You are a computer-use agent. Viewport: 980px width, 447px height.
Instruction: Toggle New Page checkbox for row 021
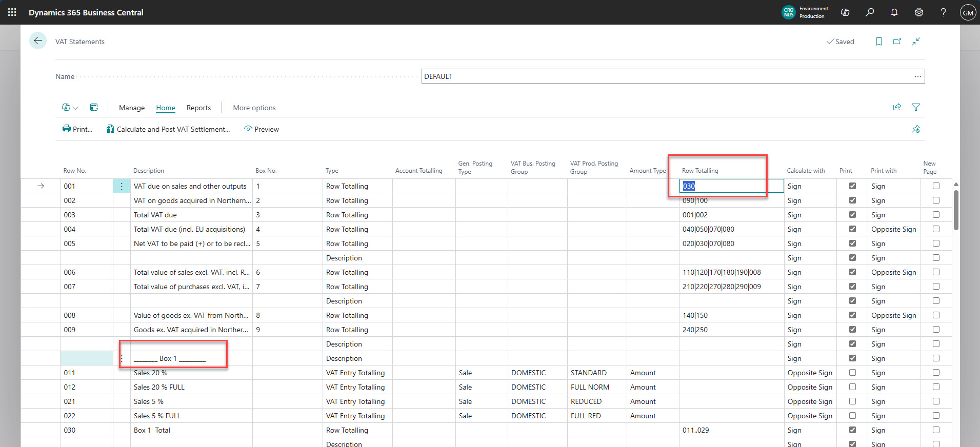(x=936, y=401)
